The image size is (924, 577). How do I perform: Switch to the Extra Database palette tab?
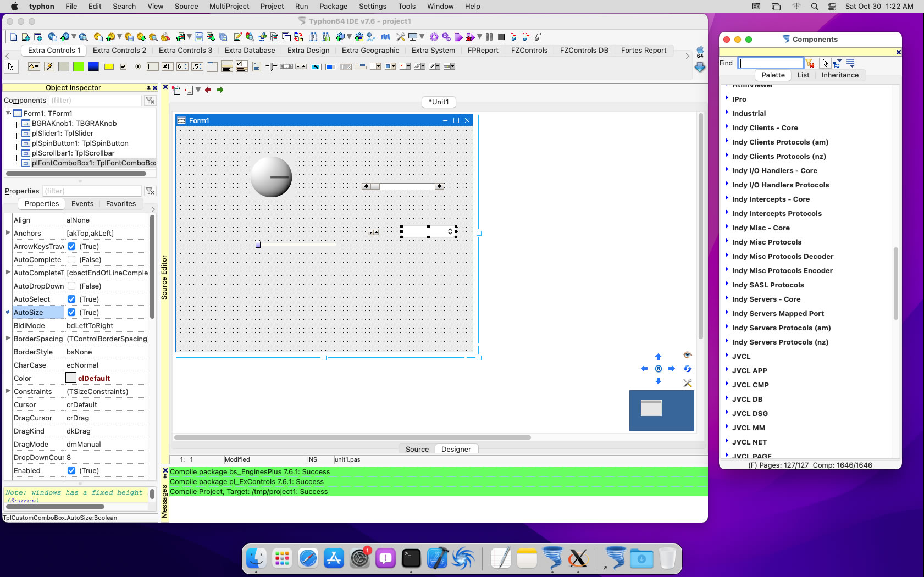[x=250, y=50]
